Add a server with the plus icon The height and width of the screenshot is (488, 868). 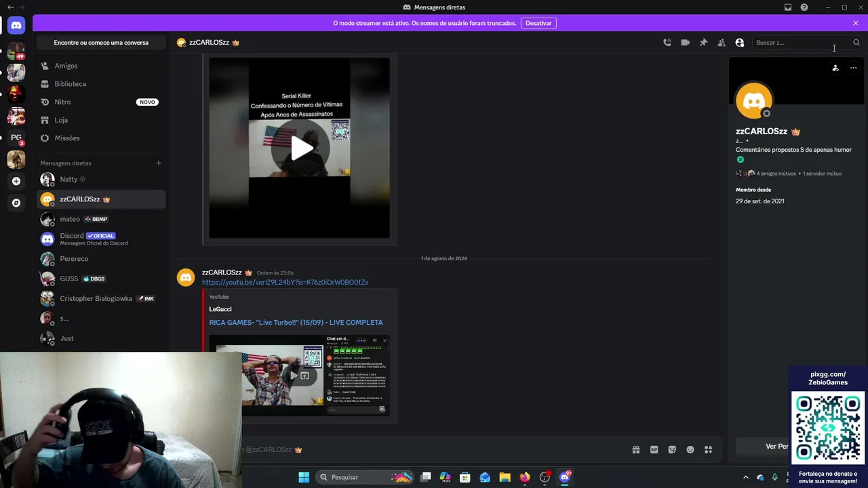point(16,181)
